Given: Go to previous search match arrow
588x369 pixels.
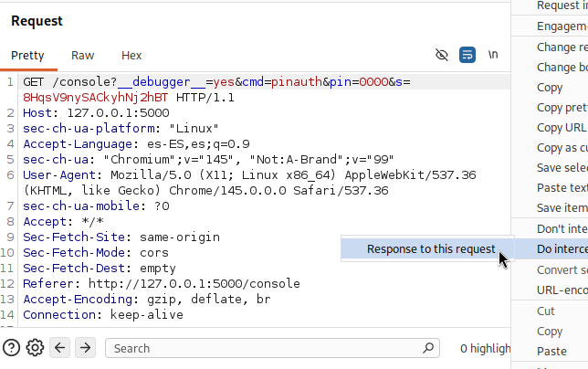Looking at the screenshot, I should 60,348.
